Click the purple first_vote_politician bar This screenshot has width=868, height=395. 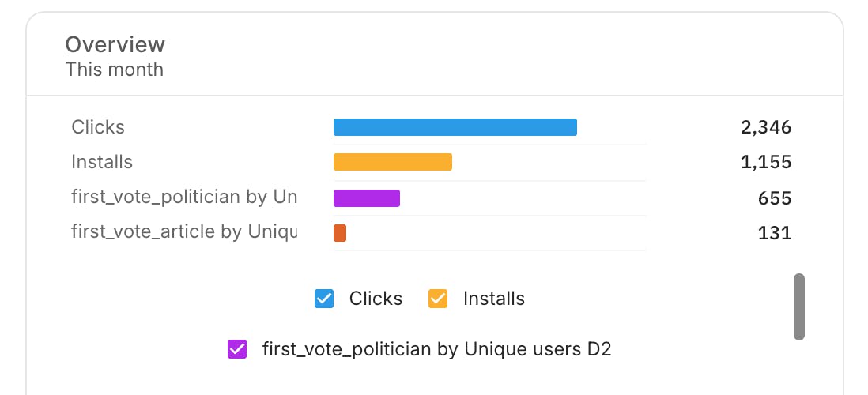[x=367, y=198]
